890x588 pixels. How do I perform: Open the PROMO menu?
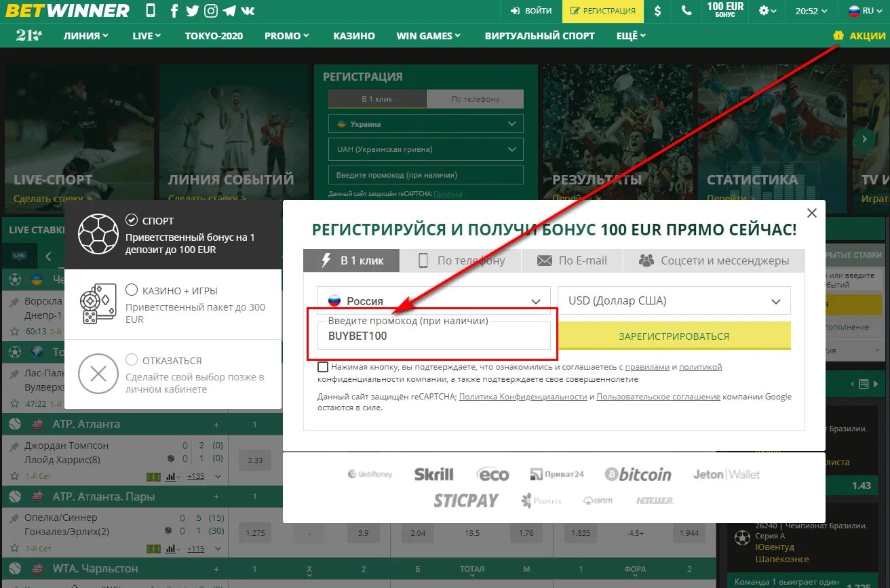click(287, 36)
